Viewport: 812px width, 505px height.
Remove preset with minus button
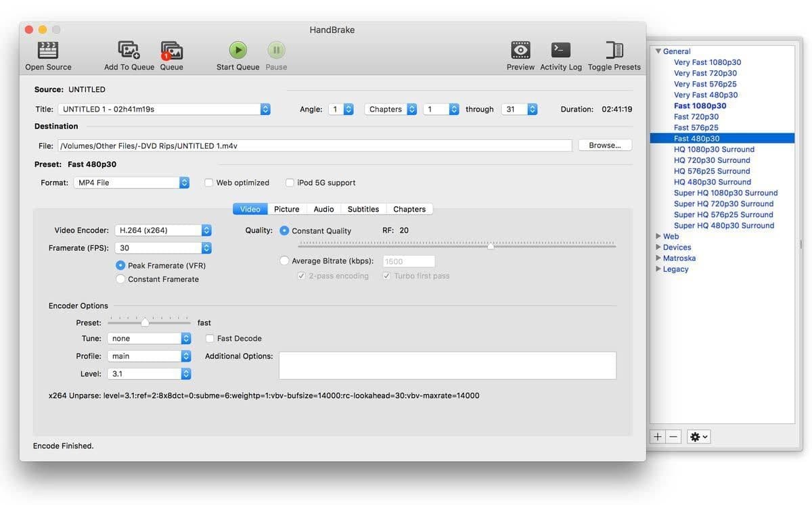673,437
